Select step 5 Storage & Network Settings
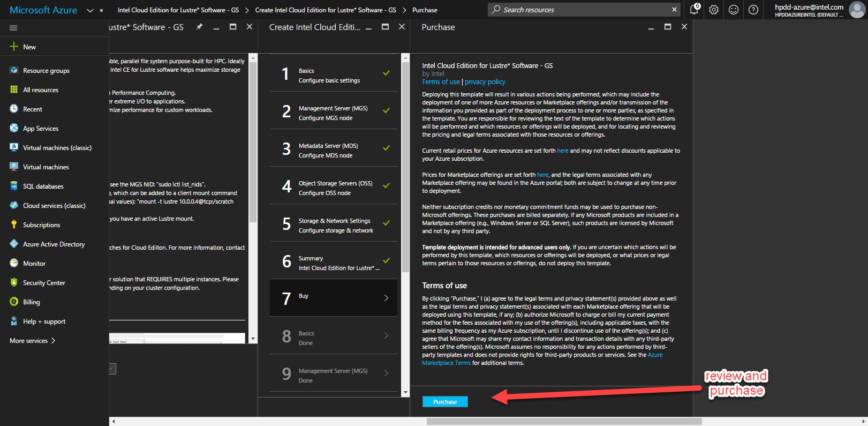This screenshot has height=426, width=868. [x=334, y=223]
